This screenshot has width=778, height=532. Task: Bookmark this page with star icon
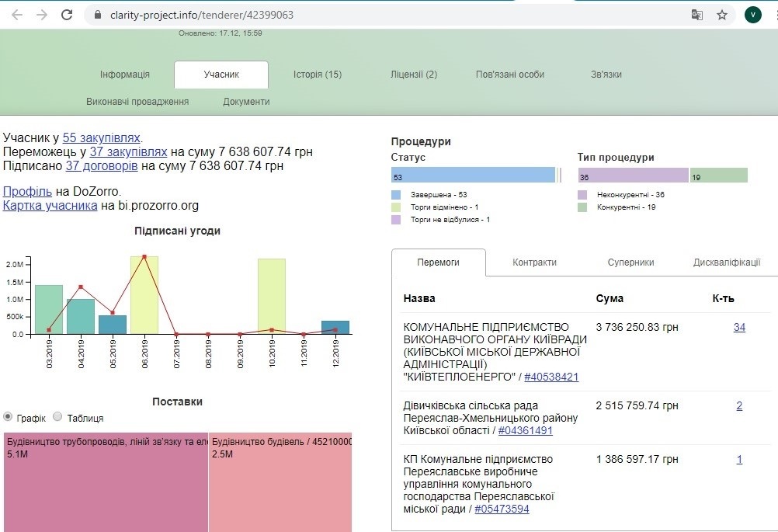pyautogui.click(x=721, y=15)
